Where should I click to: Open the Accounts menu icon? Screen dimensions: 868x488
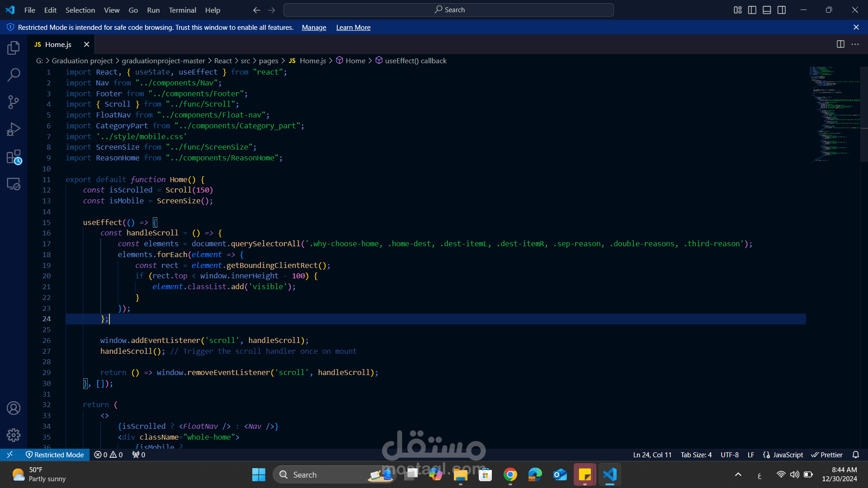point(14,408)
